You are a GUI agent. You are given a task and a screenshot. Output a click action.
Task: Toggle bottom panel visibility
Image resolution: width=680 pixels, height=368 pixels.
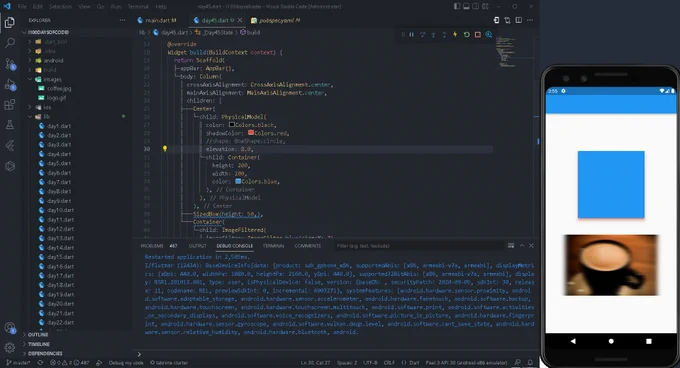tap(467, 6)
